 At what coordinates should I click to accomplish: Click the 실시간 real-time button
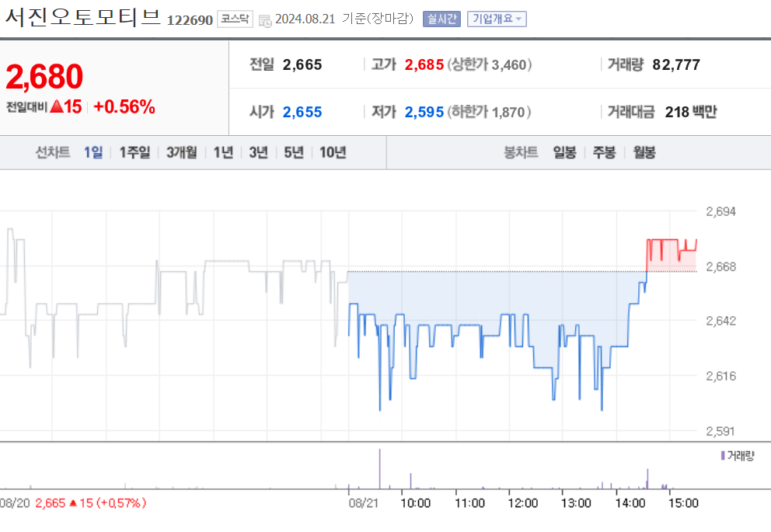point(441,19)
